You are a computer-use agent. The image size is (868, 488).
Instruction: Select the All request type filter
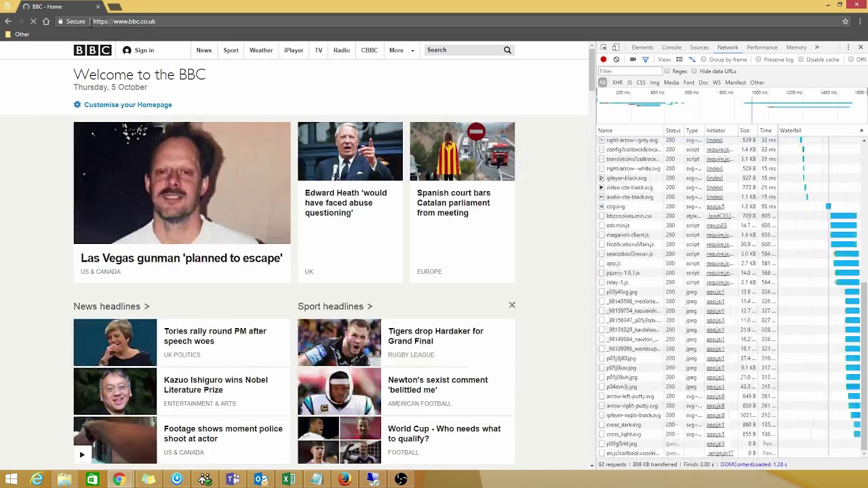coord(602,83)
